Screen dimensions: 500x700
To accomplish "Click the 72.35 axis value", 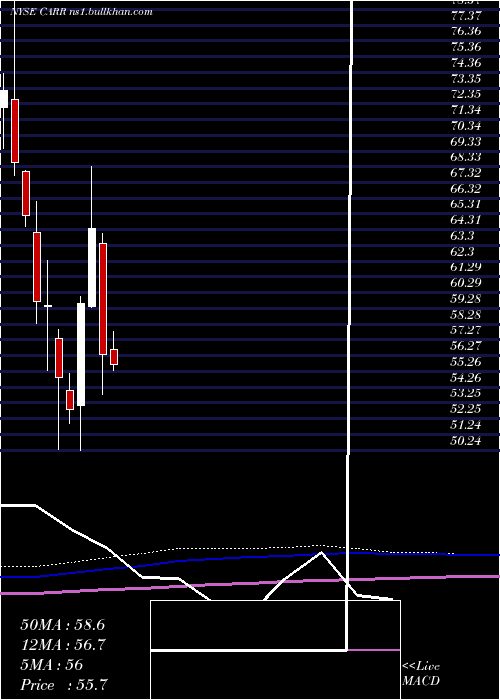I will tap(465, 95).
